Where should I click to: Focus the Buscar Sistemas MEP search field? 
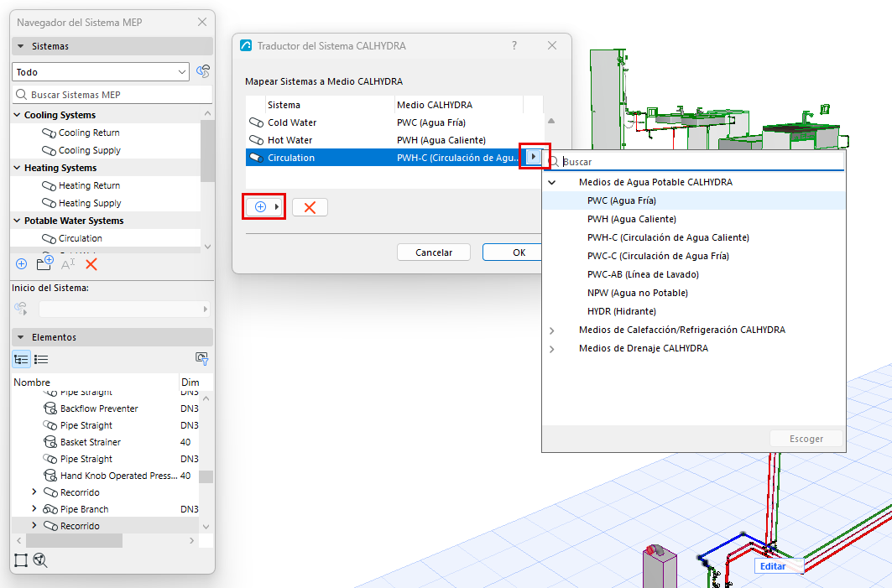pyautogui.click(x=112, y=95)
